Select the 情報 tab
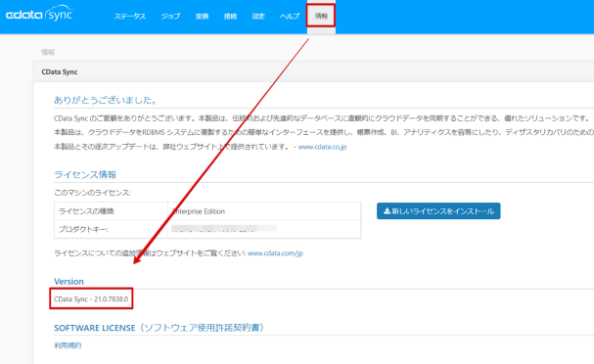 321,16
